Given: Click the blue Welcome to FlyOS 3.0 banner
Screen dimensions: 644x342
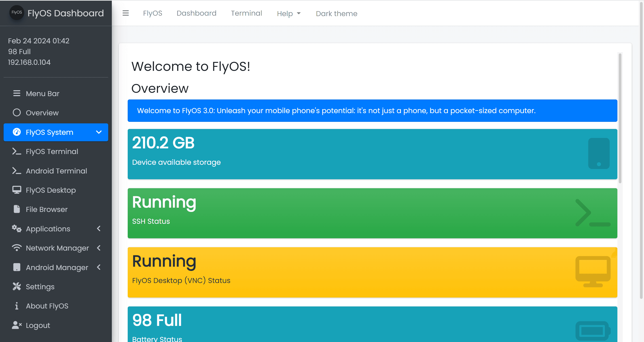Looking at the screenshot, I should pyautogui.click(x=372, y=110).
